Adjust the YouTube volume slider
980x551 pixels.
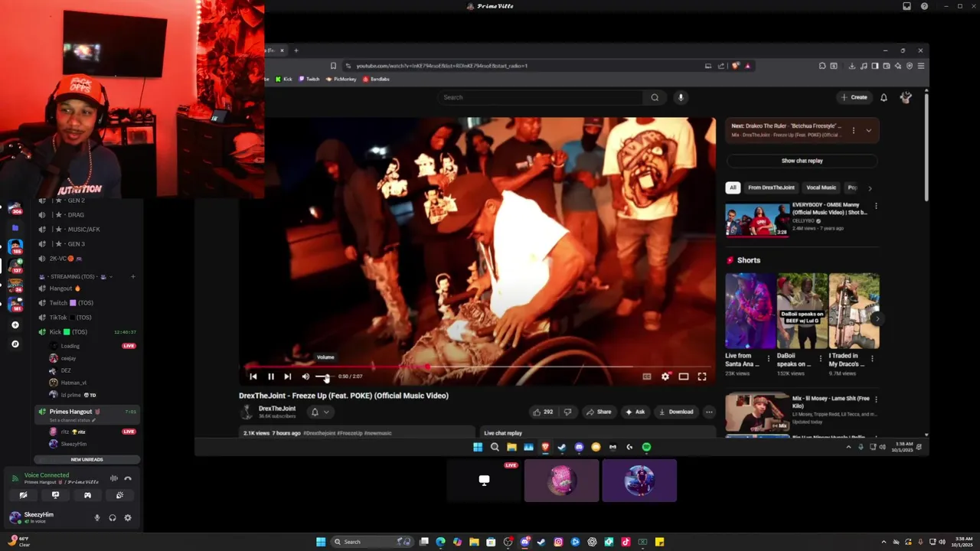(323, 377)
